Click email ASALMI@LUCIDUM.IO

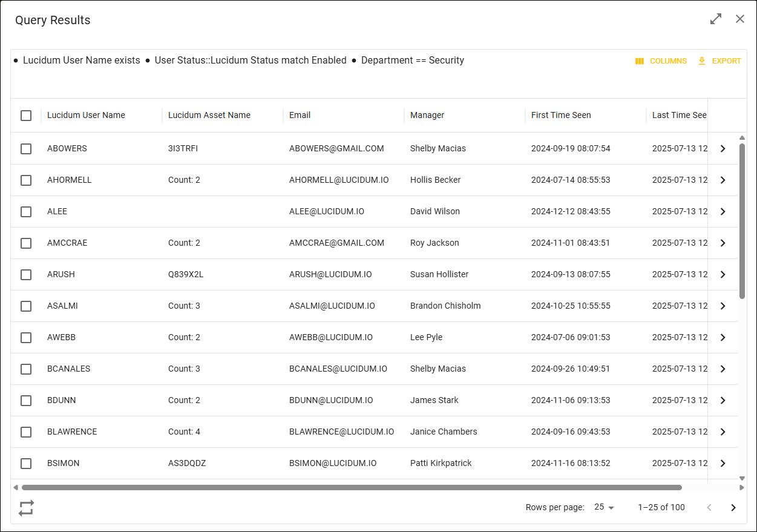[x=332, y=306]
